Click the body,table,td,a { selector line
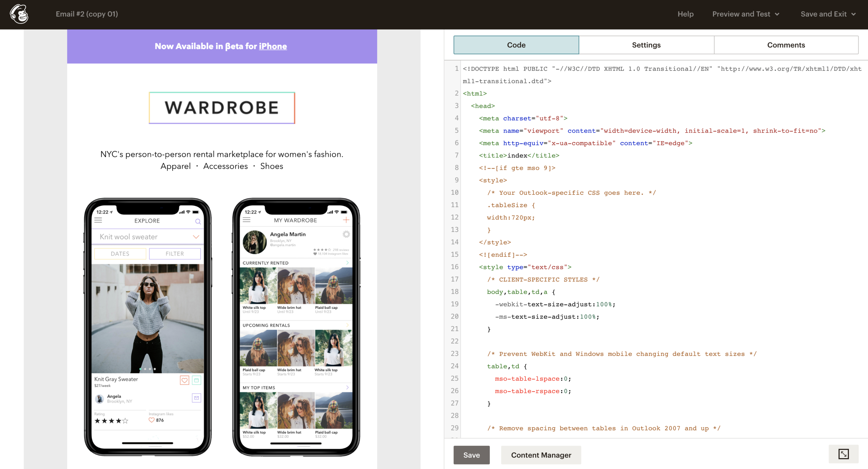Screen dimensions: 868x469 (x=521, y=292)
